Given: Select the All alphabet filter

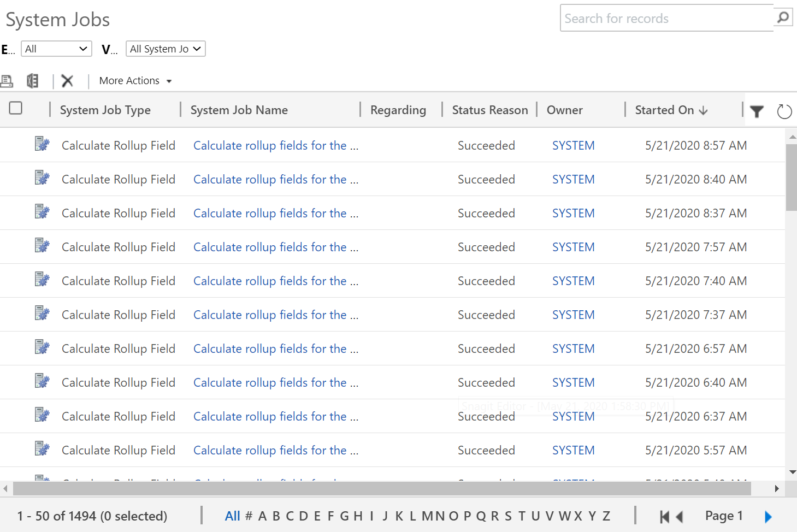Looking at the screenshot, I should [232, 516].
